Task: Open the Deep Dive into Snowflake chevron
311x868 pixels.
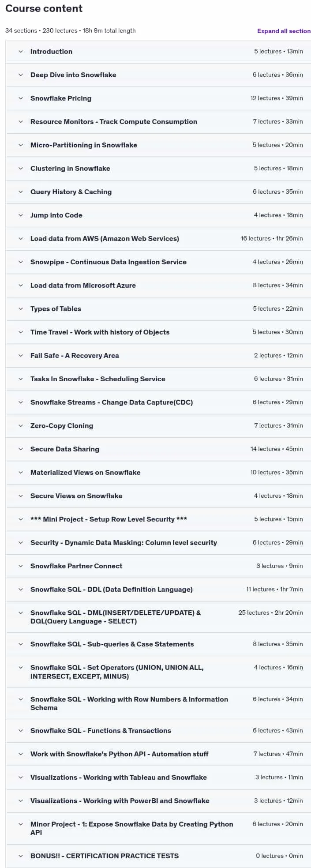Action: [x=21, y=75]
